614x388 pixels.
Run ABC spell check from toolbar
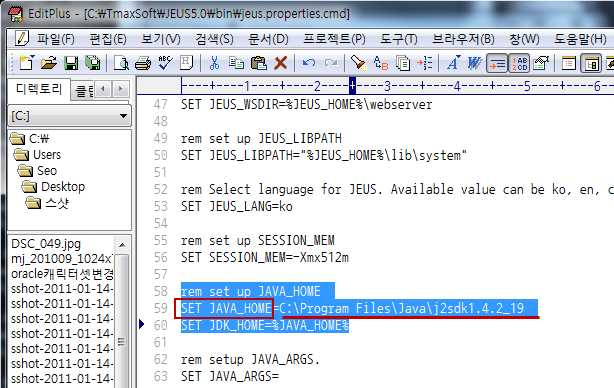[165, 63]
